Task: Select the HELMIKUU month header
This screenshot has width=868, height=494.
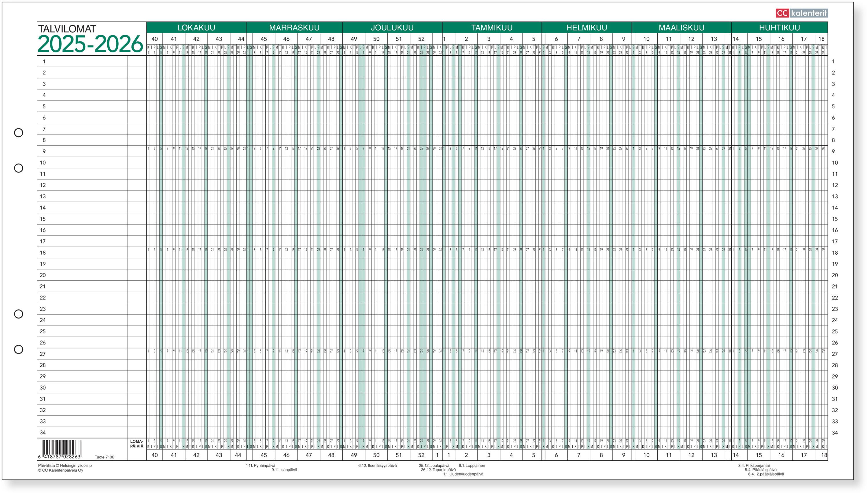Action: [586, 27]
